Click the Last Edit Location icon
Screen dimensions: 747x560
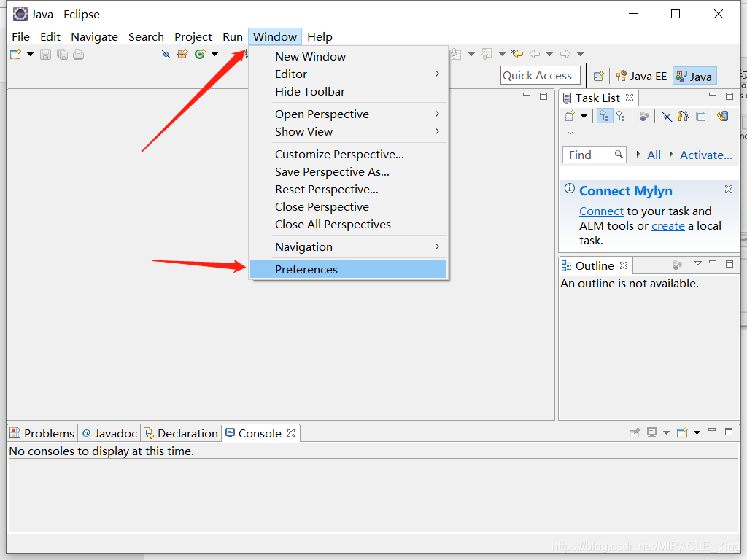517,54
